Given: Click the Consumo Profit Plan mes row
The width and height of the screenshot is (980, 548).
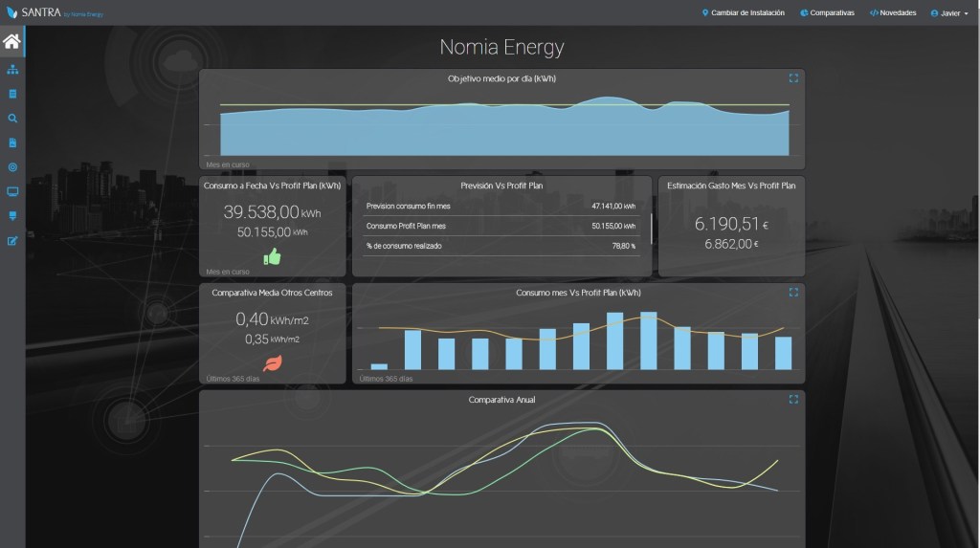Looking at the screenshot, I should click(x=501, y=227).
